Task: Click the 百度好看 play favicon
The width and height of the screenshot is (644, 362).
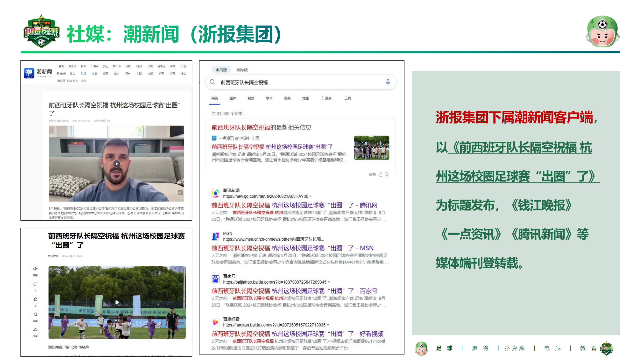Action: click(x=215, y=322)
